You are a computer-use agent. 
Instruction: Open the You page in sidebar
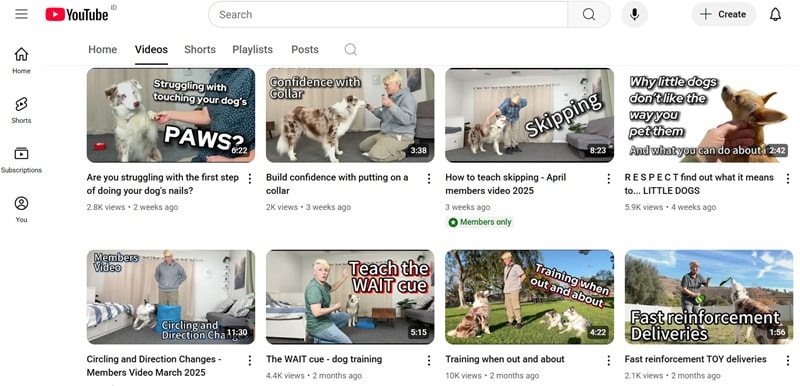point(21,209)
